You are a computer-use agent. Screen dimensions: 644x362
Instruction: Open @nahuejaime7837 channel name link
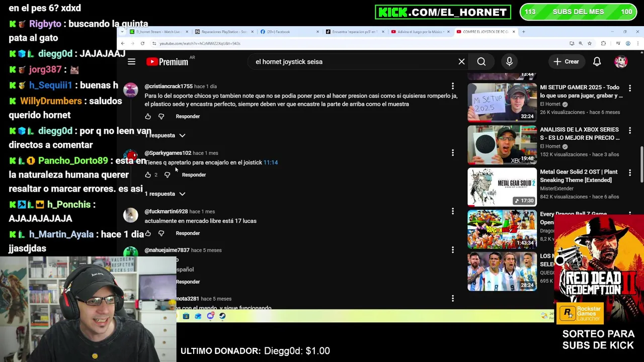click(167, 250)
